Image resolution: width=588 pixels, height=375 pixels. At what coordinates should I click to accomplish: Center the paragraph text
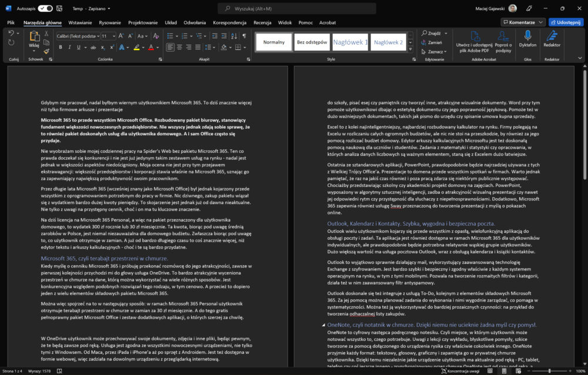(x=179, y=47)
